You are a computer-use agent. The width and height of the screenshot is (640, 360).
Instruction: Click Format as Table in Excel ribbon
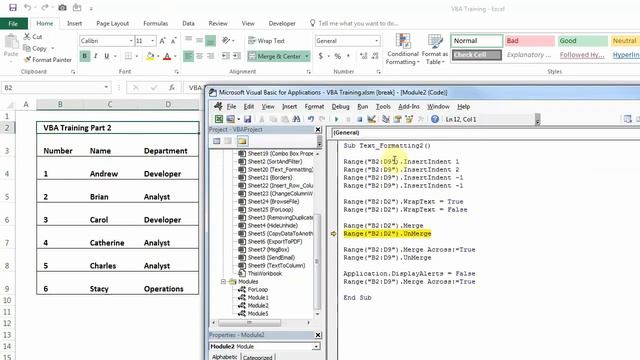coord(435,49)
